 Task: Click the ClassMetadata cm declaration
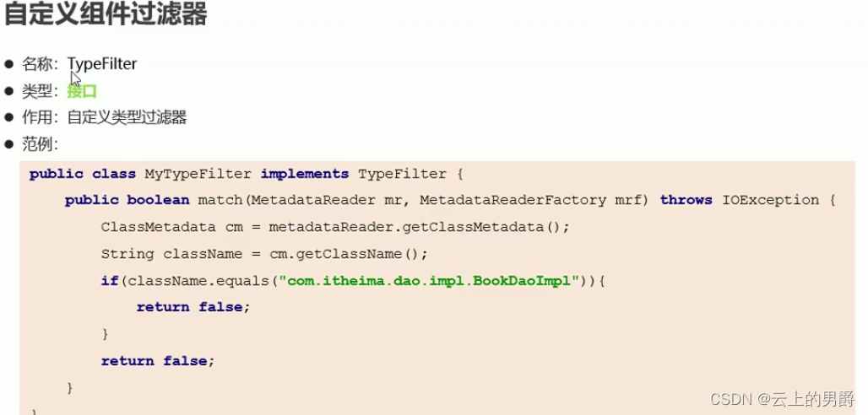pyautogui.click(x=171, y=228)
